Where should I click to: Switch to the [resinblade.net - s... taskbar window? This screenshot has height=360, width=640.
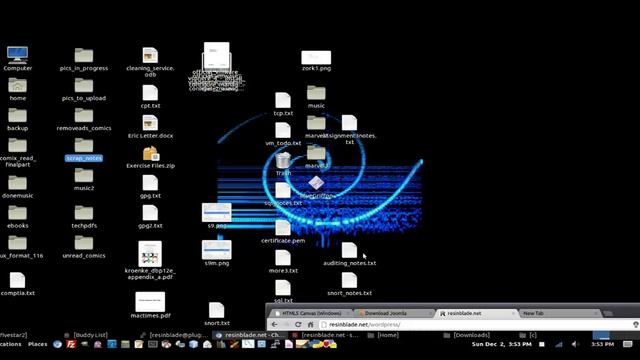point(325,335)
